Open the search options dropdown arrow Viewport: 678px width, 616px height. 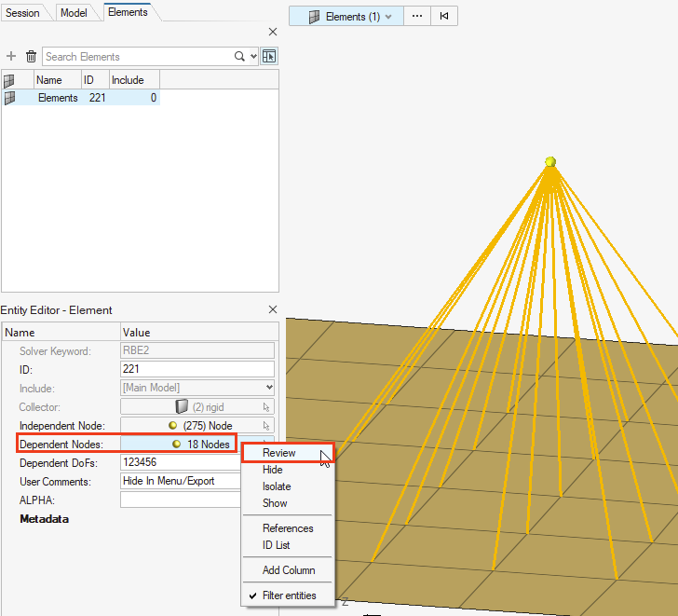click(253, 56)
